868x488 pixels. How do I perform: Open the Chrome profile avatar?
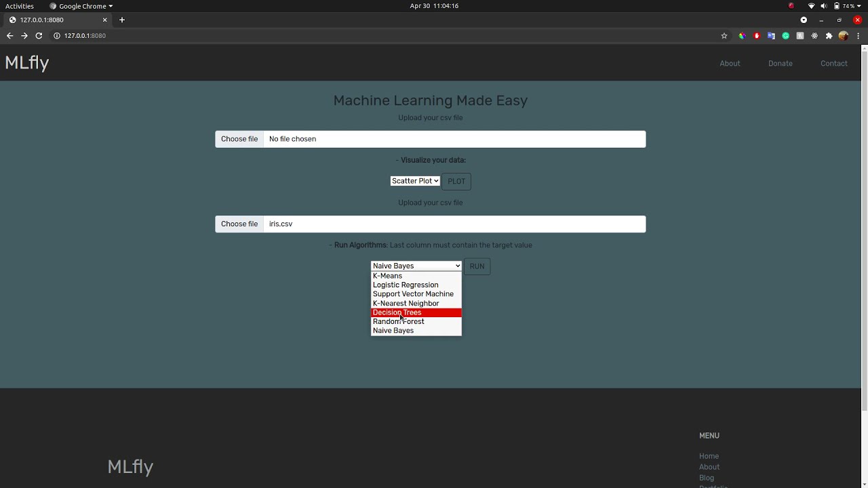tap(844, 36)
